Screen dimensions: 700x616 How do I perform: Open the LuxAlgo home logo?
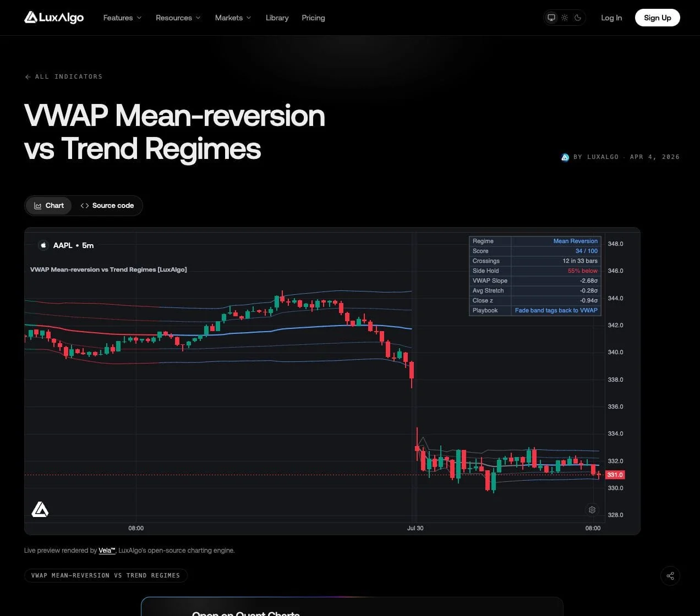coord(54,18)
